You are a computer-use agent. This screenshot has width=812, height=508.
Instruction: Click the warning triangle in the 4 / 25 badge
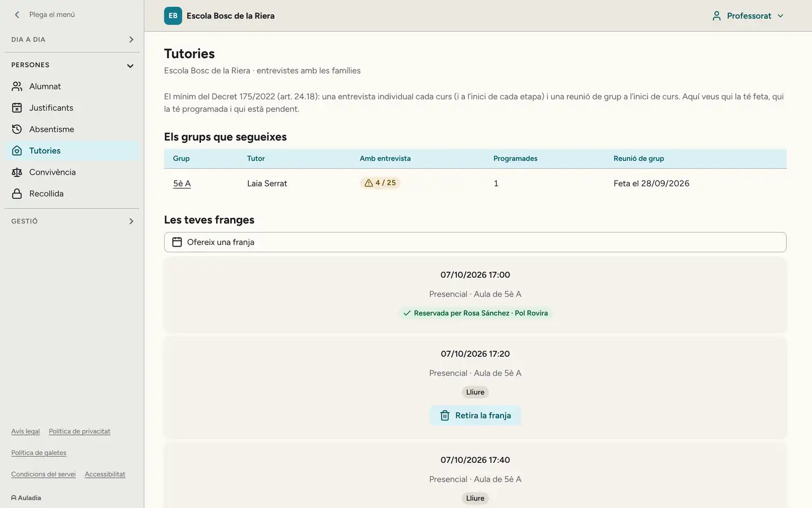369,183
